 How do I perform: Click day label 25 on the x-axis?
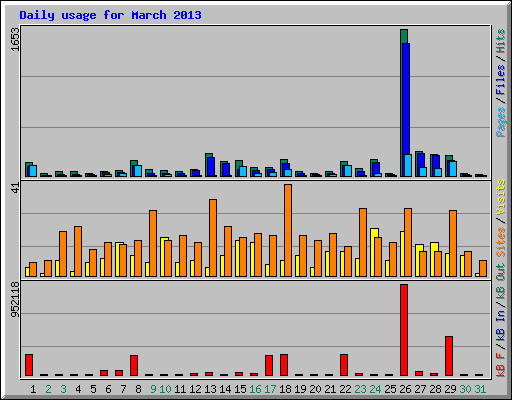(390, 389)
